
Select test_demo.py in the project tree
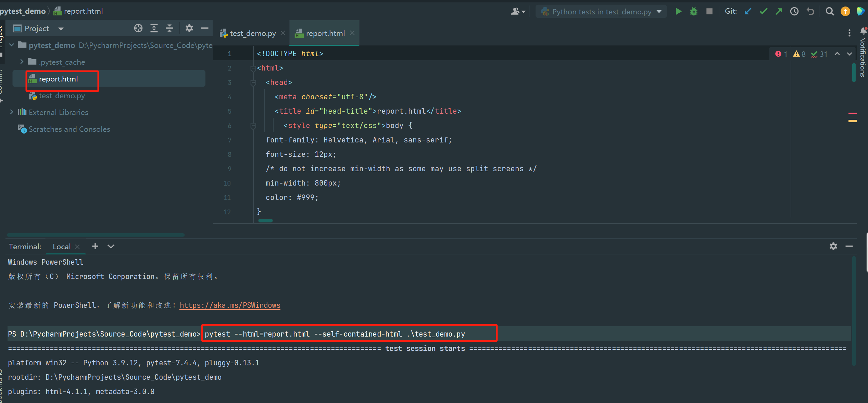pos(62,96)
